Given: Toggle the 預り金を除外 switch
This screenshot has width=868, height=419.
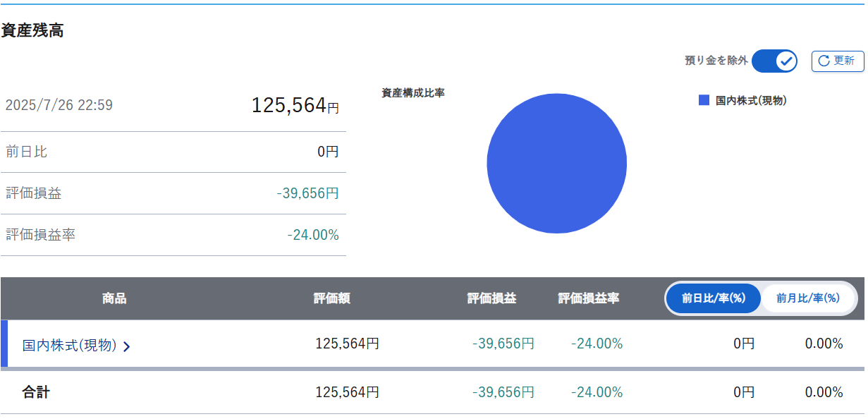Looking at the screenshot, I should coord(774,61).
